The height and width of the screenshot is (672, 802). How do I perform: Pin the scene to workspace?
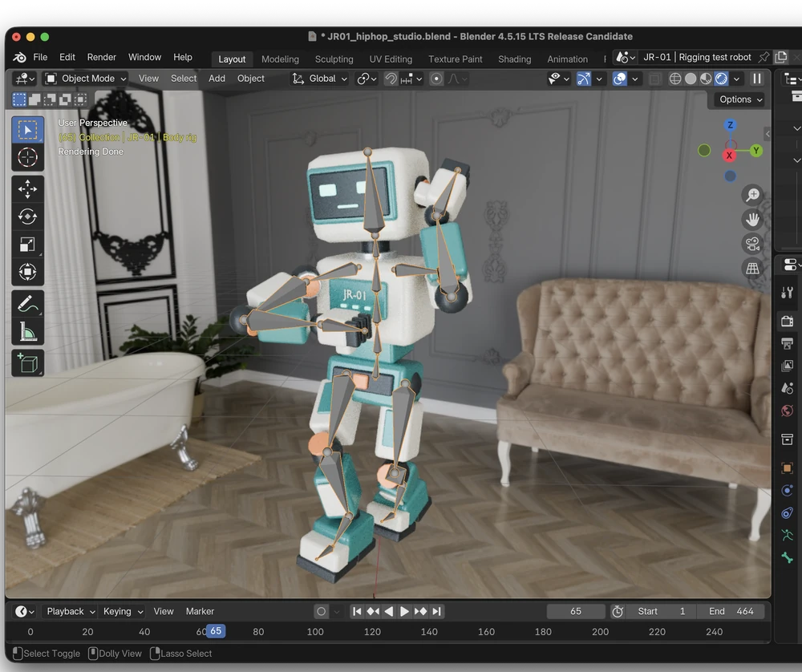click(x=764, y=57)
